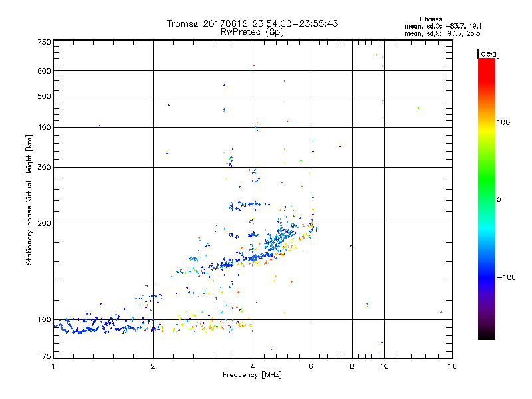Click the [deg] colorbar unit label
The image size is (532, 399).
click(x=489, y=53)
